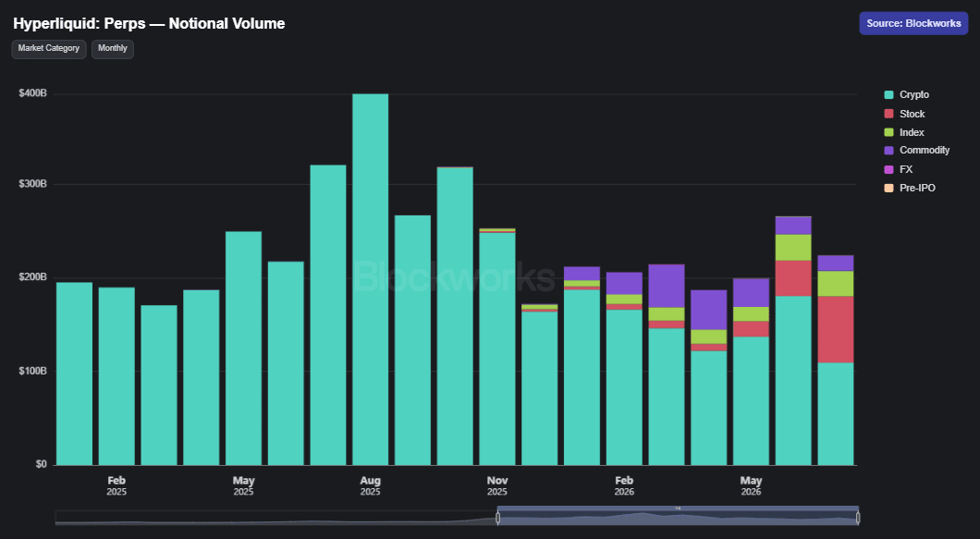Click the Aug 2025 x-axis label

coord(370,485)
